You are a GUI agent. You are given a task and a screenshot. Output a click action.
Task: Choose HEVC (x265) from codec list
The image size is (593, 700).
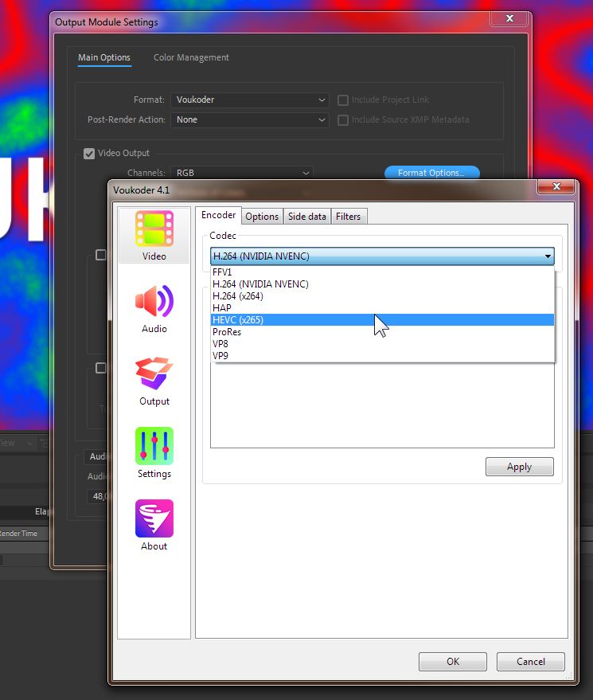pyautogui.click(x=382, y=319)
